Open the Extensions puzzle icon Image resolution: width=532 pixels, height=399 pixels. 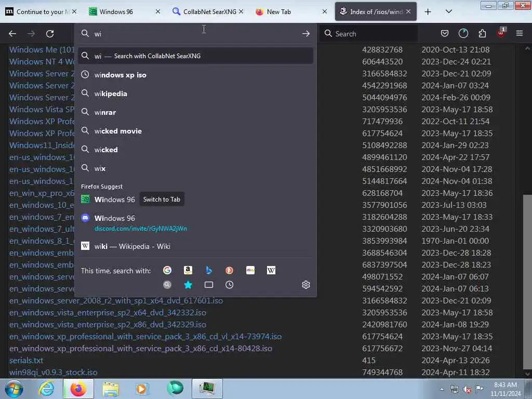pos(482,33)
